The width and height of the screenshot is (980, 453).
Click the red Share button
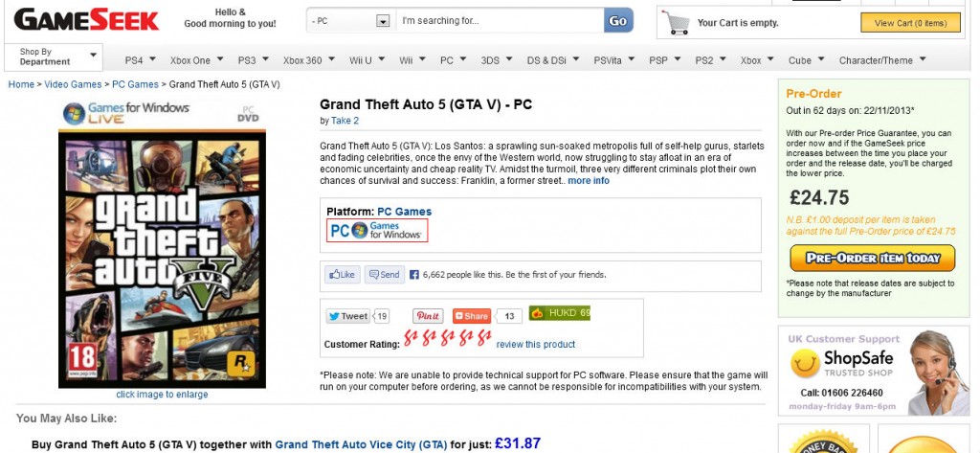(471, 316)
